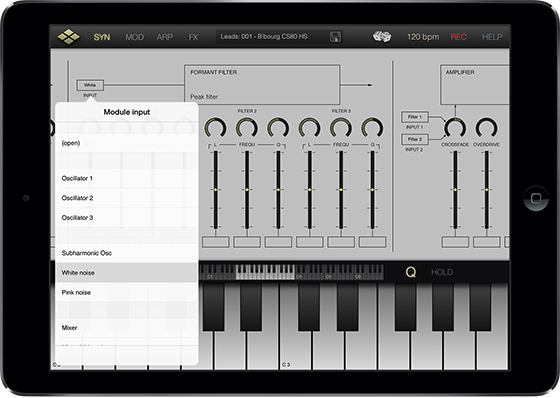Image resolution: width=560 pixels, height=398 pixels.
Task: Select Subharmonic Osc as input
Action: point(126,253)
